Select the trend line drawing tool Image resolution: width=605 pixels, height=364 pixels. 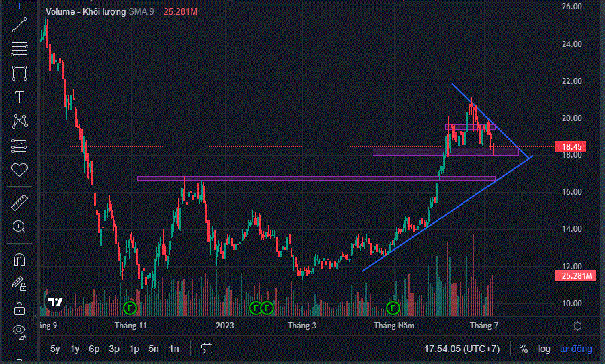(19, 25)
